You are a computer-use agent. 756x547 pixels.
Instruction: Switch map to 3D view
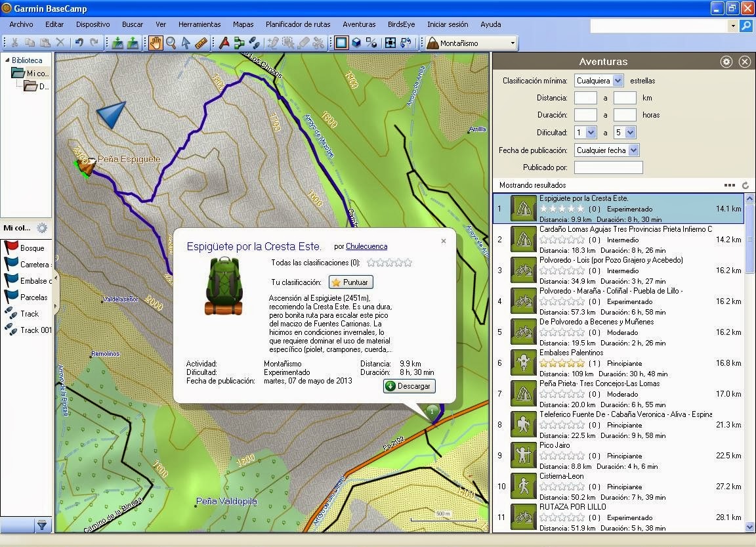(x=355, y=42)
